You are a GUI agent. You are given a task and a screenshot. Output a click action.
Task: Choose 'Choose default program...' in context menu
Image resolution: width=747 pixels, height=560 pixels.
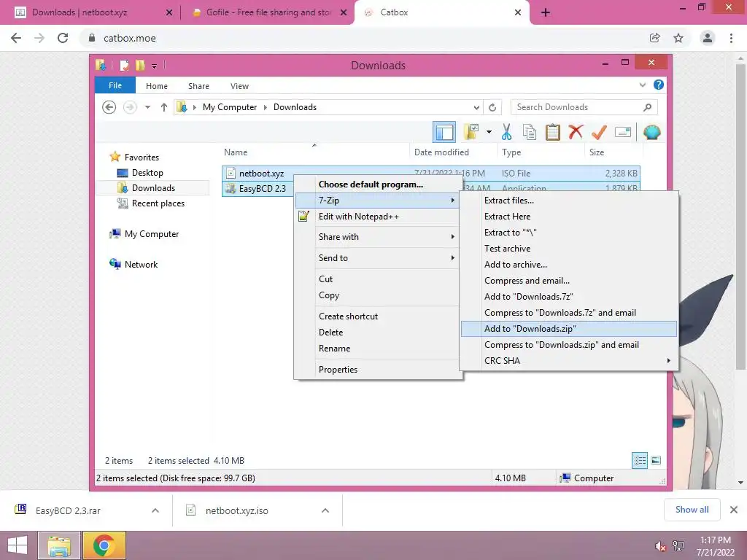tap(379, 184)
